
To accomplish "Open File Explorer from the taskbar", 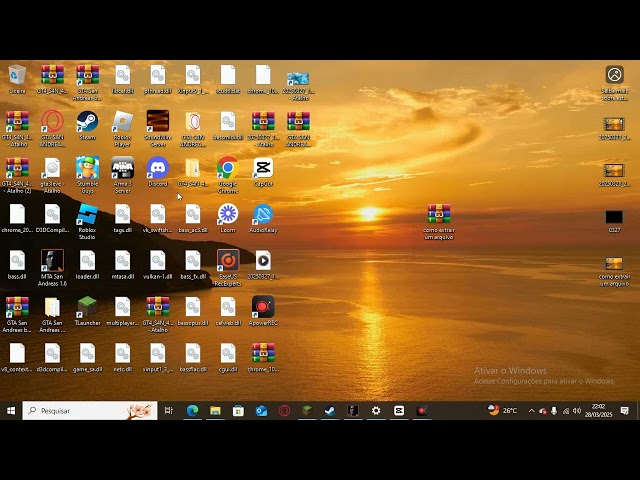I will coord(215,411).
